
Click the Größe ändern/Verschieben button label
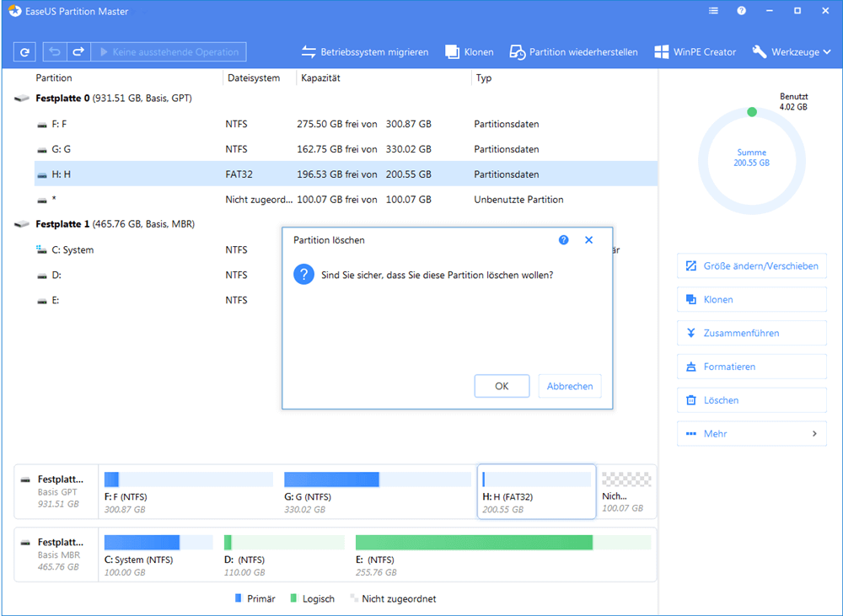(x=760, y=266)
